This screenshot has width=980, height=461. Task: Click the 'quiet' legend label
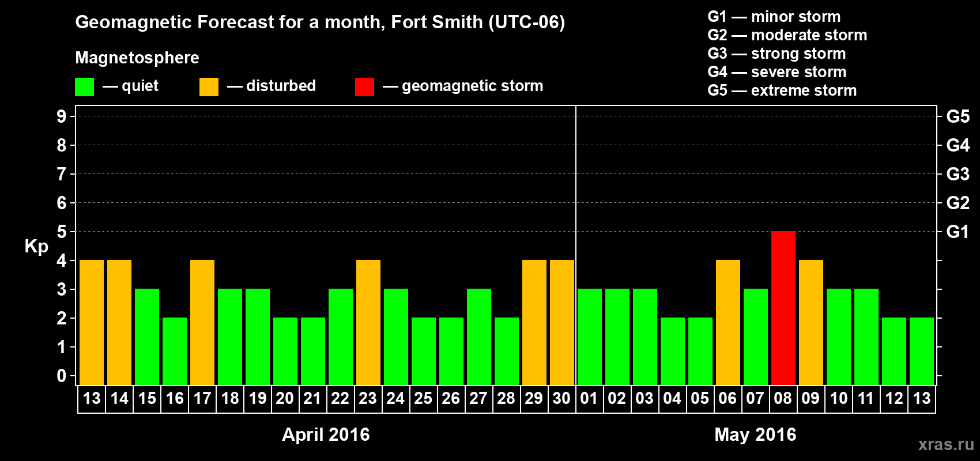coord(140,86)
